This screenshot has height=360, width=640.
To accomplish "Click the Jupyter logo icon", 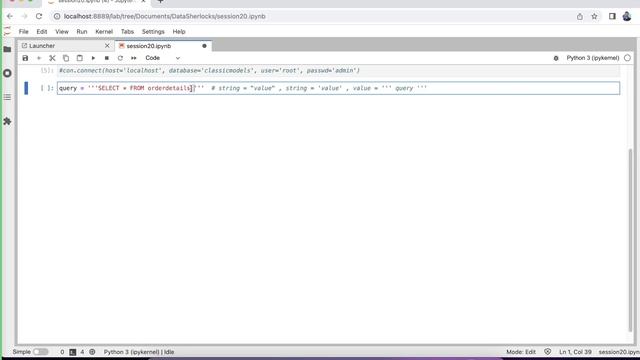I will tap(7, 31).
